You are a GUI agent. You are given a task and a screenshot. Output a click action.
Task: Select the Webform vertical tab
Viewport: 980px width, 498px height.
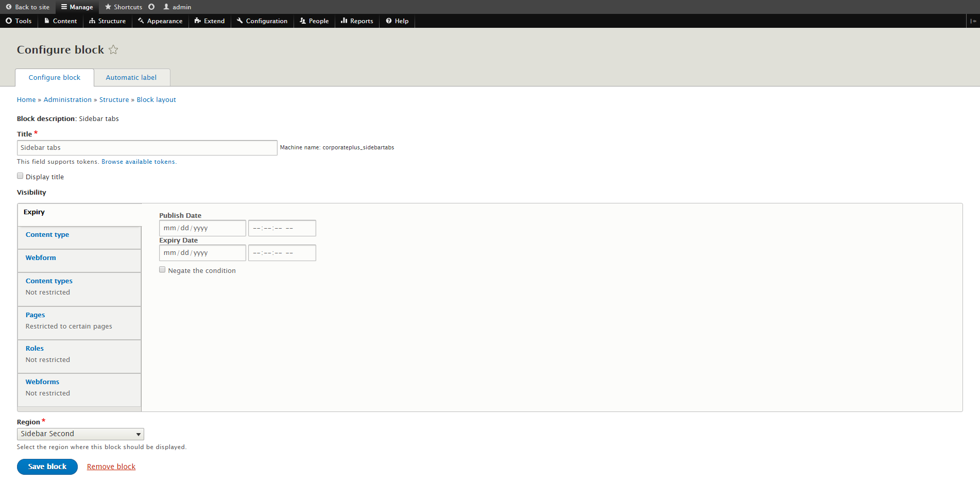41,258
